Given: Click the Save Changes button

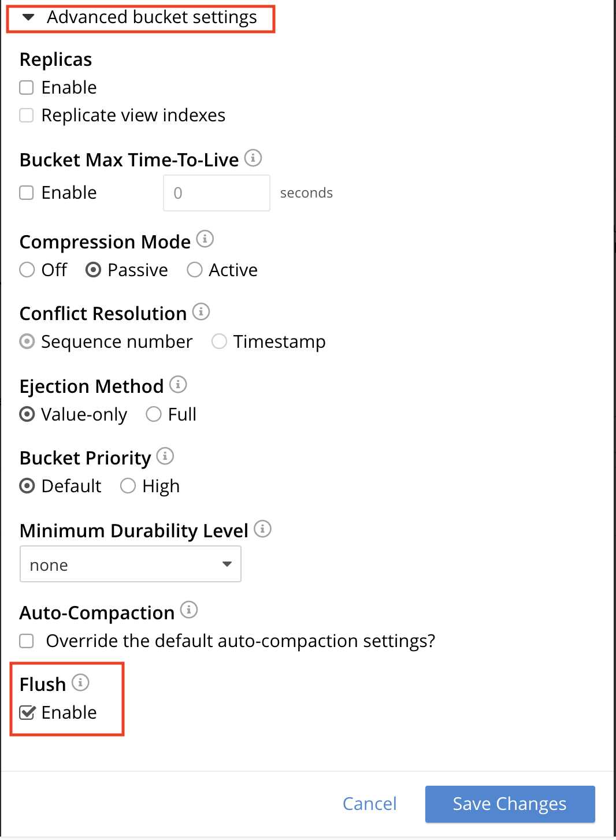Looking at the screenshot, I should click(x=509, y=804).
